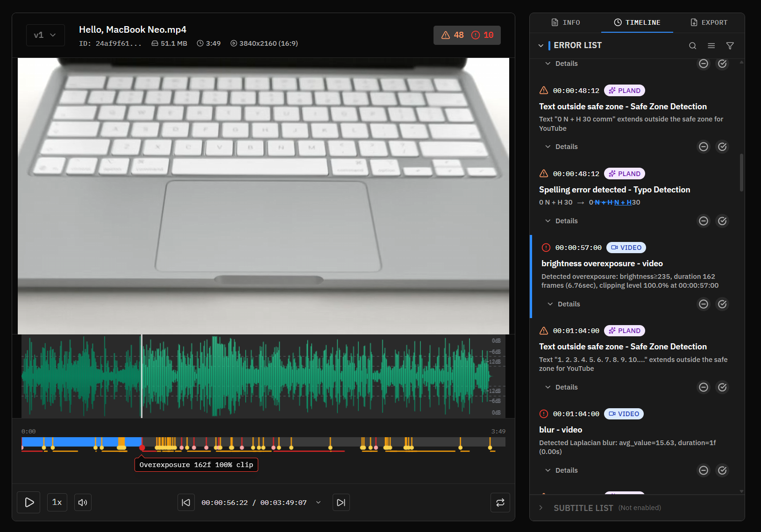
Task: Click the 48 warnings counter
Action: pos(452,35)
